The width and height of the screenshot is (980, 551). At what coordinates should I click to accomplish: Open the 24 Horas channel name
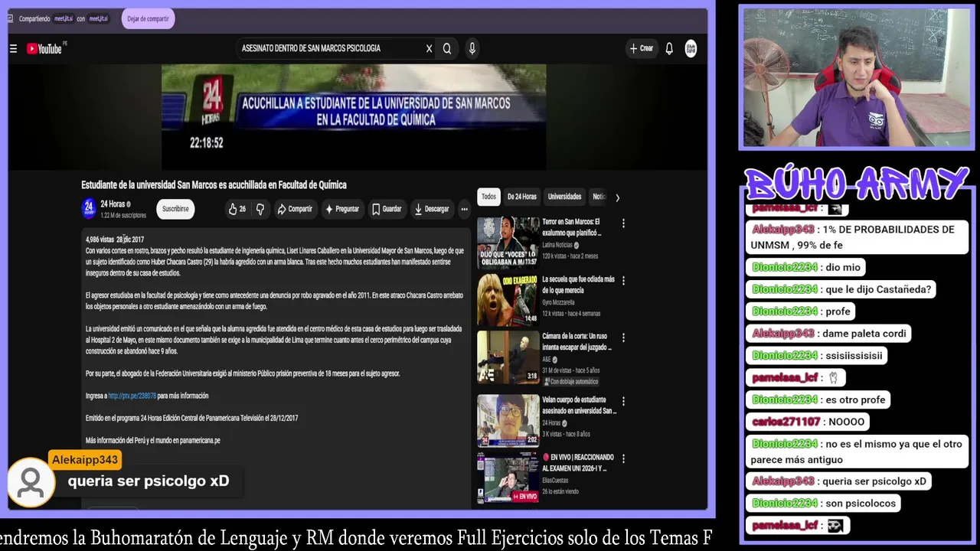click(x=113, y=204)
